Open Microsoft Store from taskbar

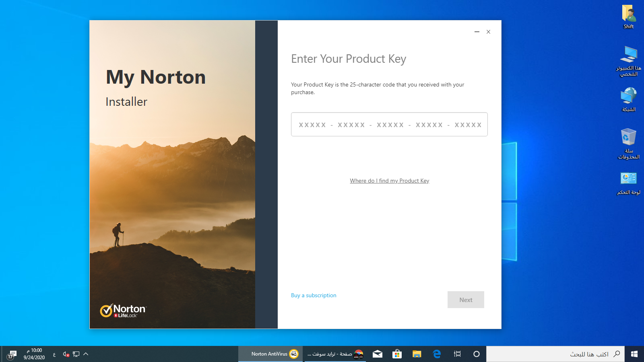[x=397, y=354]
